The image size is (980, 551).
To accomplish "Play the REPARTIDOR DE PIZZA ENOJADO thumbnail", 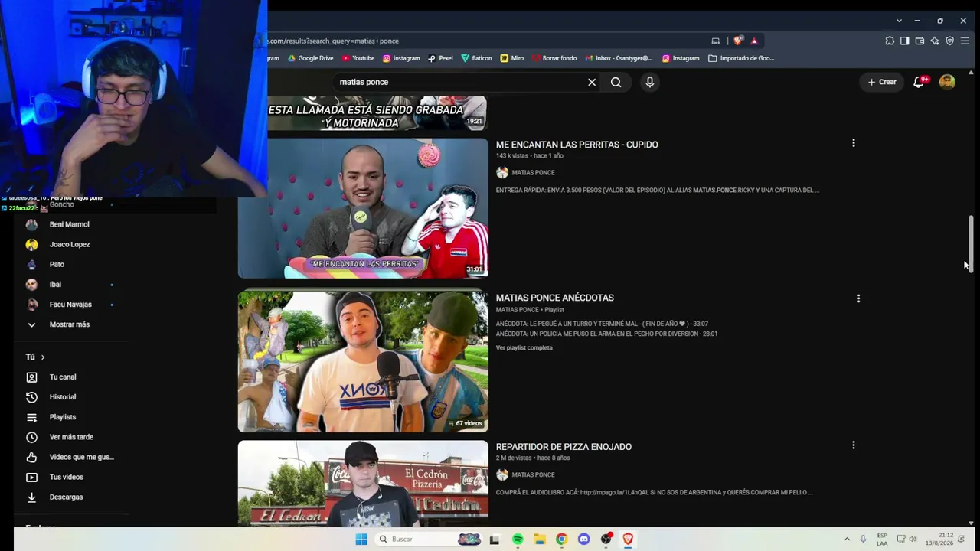I will [x=363, y=483].
